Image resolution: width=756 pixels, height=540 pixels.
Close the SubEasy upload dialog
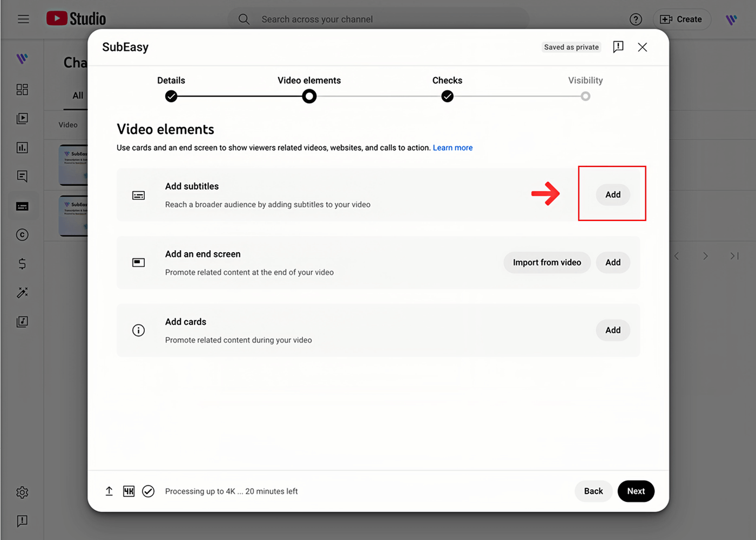pos(642,47)
